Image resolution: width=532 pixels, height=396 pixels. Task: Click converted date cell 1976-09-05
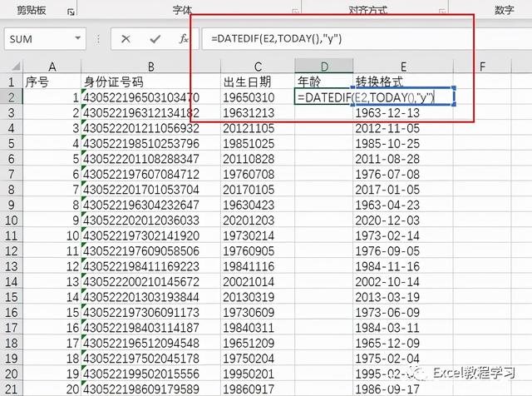point(403,251)
